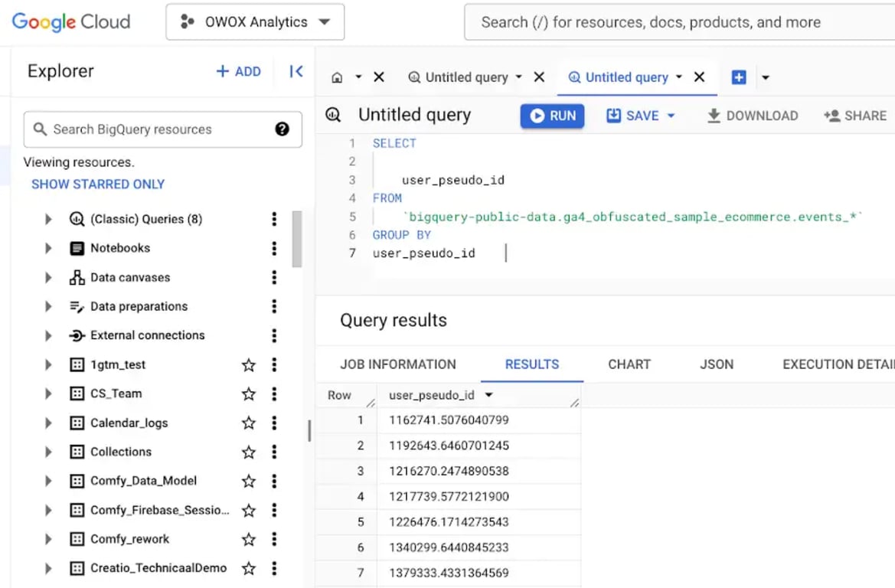Expand the External connections node

point(48,335)
